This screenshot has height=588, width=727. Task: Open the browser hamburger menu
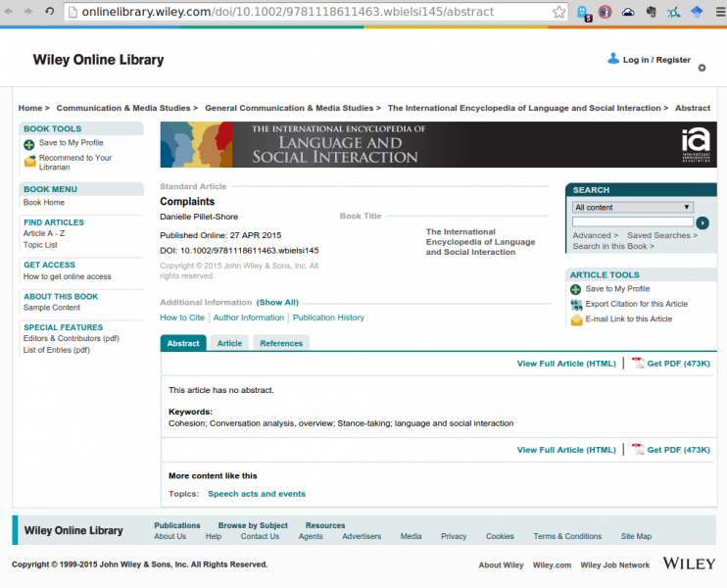pyautogui.click(x=720, y=12)
